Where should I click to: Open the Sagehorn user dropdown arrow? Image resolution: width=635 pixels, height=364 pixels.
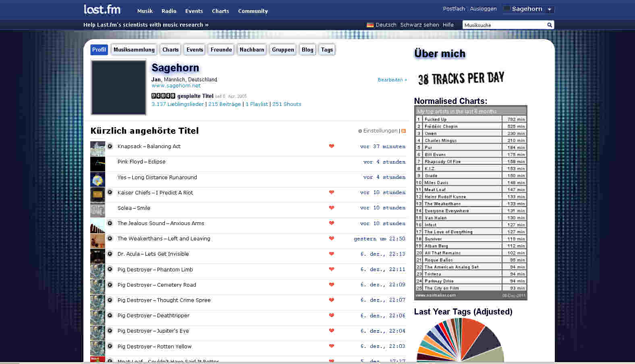[x=549, y=9]
